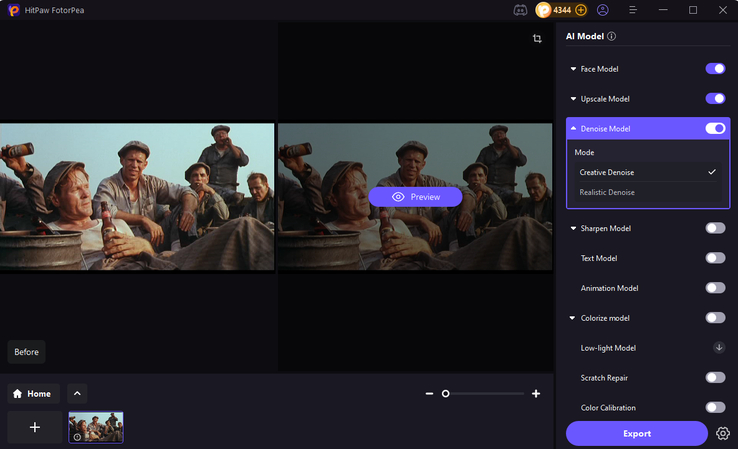Zoom out with the minus icon

429,393
